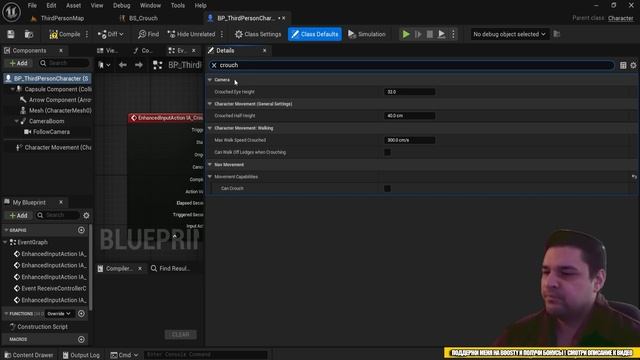This screenshot has width=640, height=360.
Task: Compile the blueprint
Action: (65, 34)
